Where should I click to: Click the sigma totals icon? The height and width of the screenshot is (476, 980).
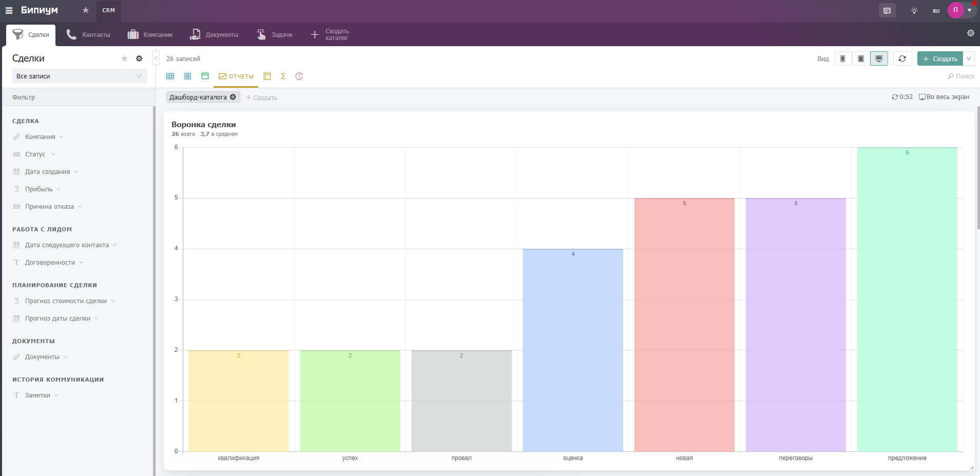(x=283, y=76)
